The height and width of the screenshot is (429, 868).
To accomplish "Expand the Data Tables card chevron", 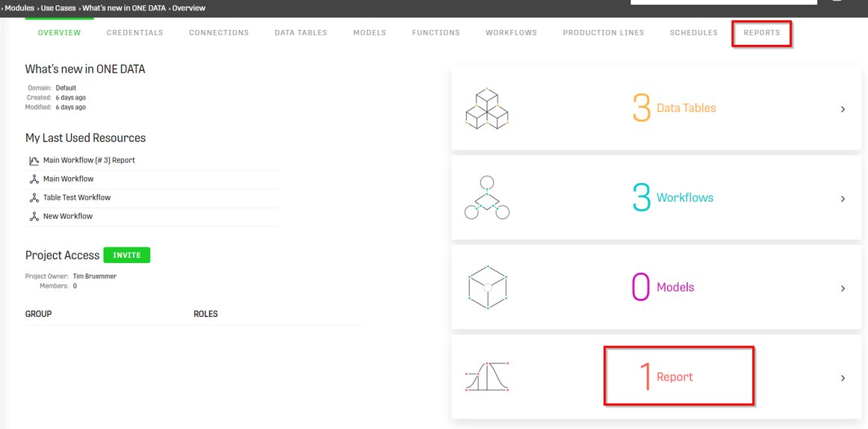I will coord(843,109).
